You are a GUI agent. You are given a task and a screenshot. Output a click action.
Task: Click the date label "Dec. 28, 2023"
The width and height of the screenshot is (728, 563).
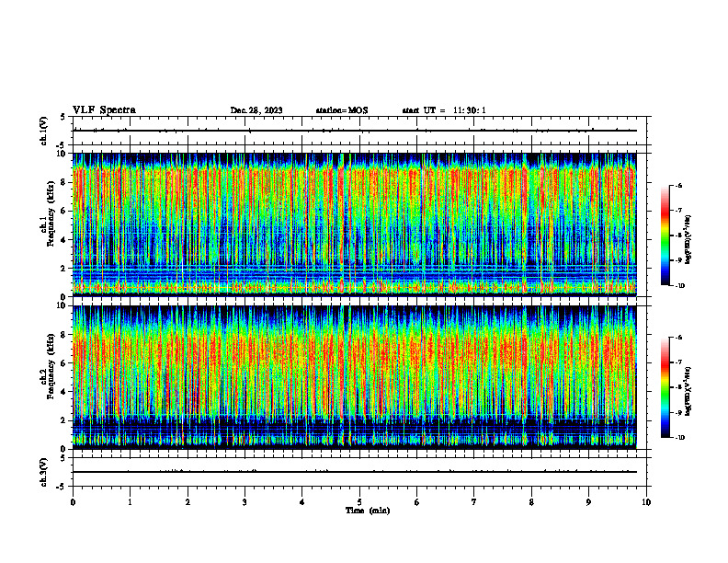tap(256, 110)
